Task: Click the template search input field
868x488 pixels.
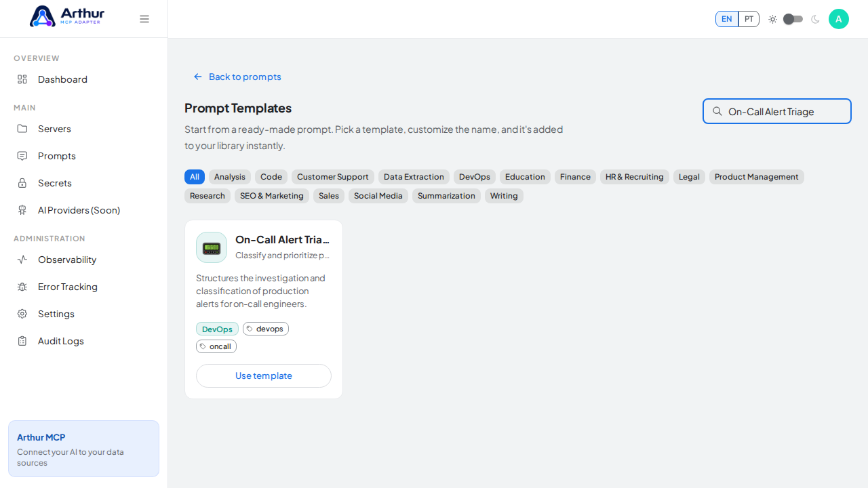Action: 777,111
